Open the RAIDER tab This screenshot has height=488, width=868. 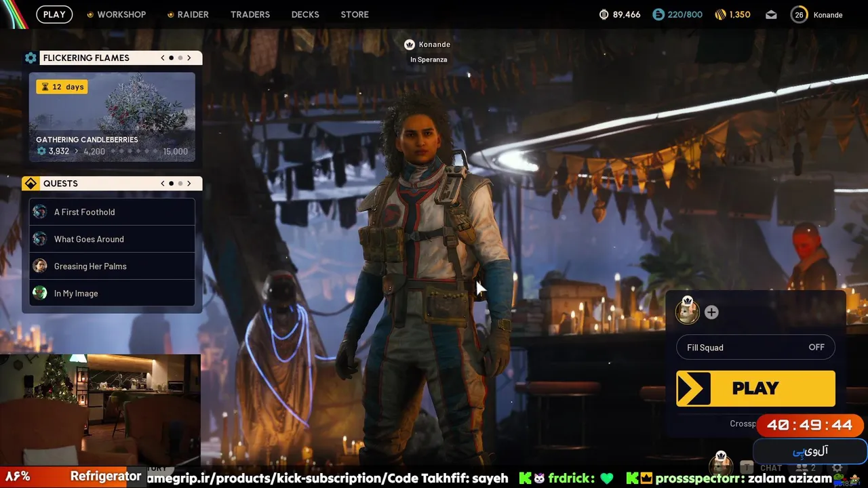coord(193,14)
